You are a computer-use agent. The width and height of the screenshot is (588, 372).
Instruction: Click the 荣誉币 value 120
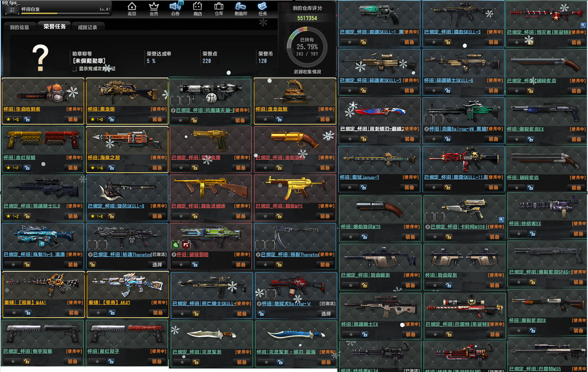262,61
